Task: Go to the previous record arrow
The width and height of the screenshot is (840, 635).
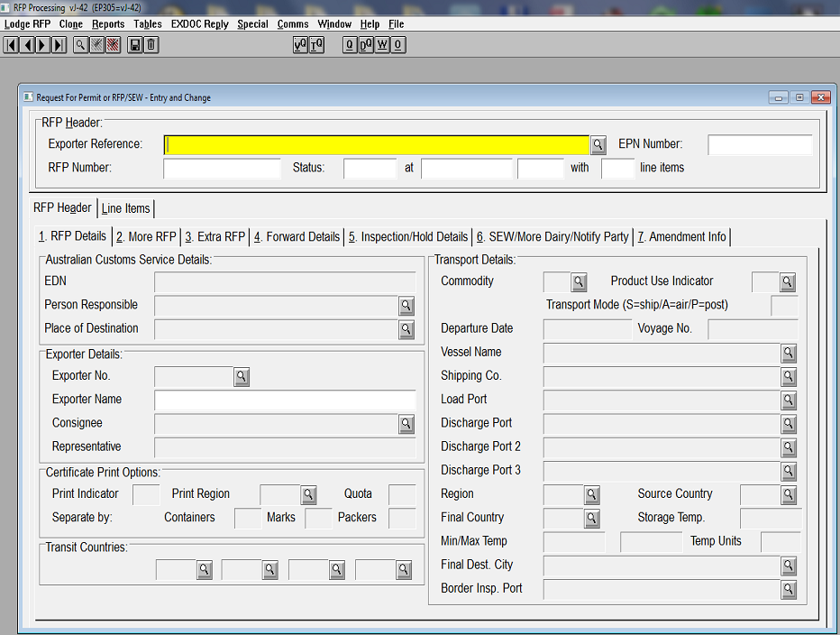Action: coord(27,45)
